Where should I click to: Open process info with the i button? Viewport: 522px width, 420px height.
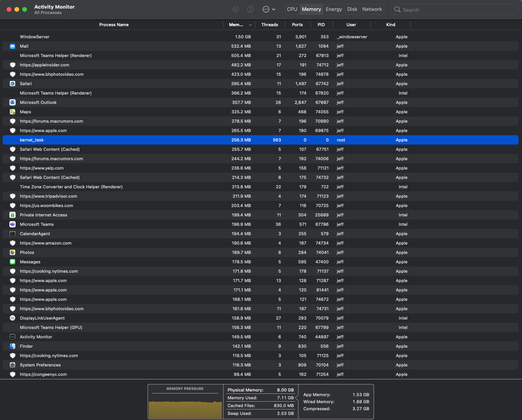251,9
